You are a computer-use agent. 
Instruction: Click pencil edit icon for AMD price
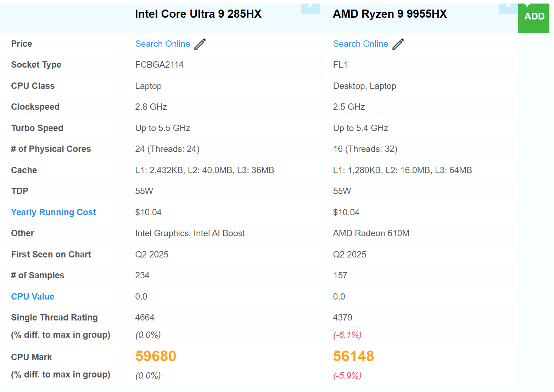pos(398,44)
